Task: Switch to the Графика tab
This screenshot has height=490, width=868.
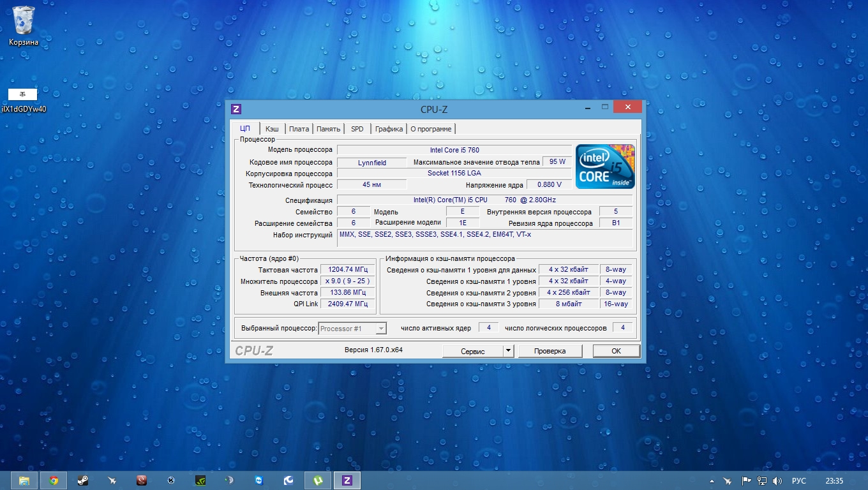Action: pyautogui.click(x=389, y=129)
